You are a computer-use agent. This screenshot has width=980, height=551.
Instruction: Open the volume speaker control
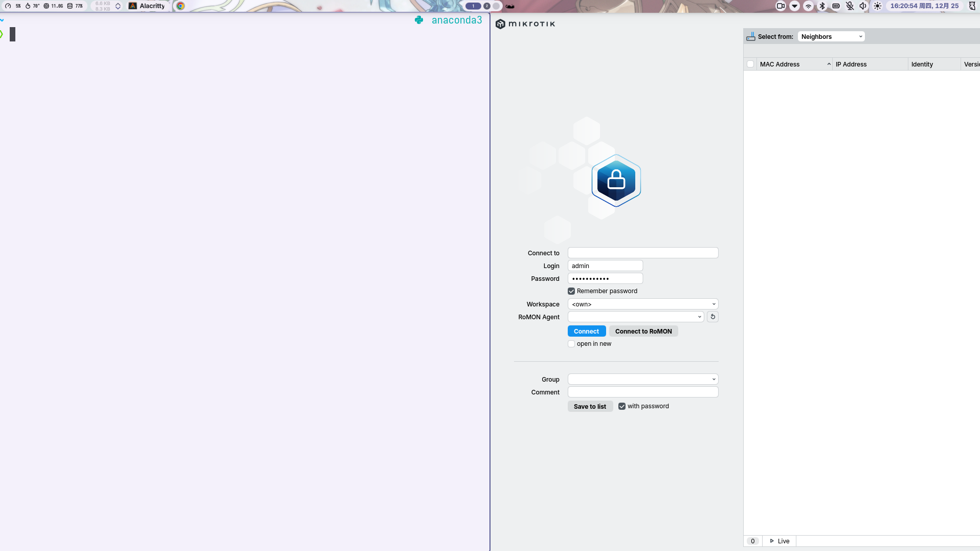point(863,6)
